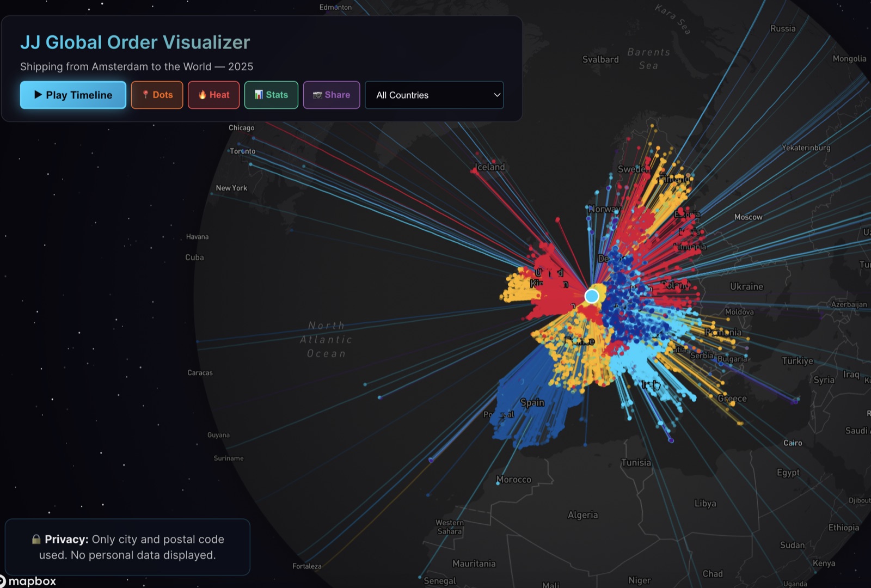The height and width of the screenshot is (588, 871).
Task: Click the Havana city label
Action: [x=197, y=237]
